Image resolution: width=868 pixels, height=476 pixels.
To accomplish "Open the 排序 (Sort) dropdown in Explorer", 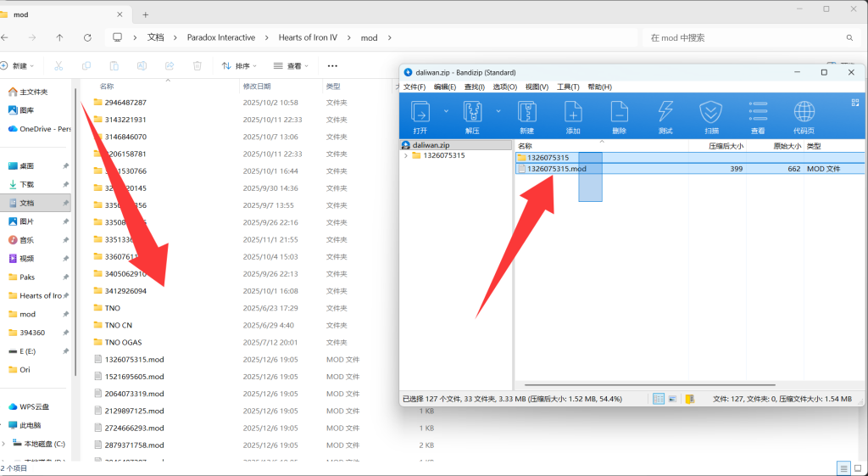I will click(242, 65).
